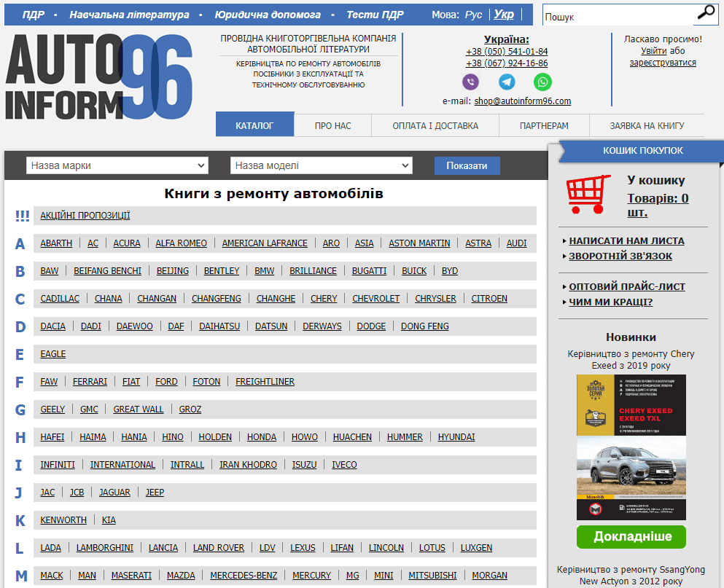The height and width of the screenshot is (588, 724).
Task: Open the ALFA ROMEO brand link
Action: click(181, 243)
